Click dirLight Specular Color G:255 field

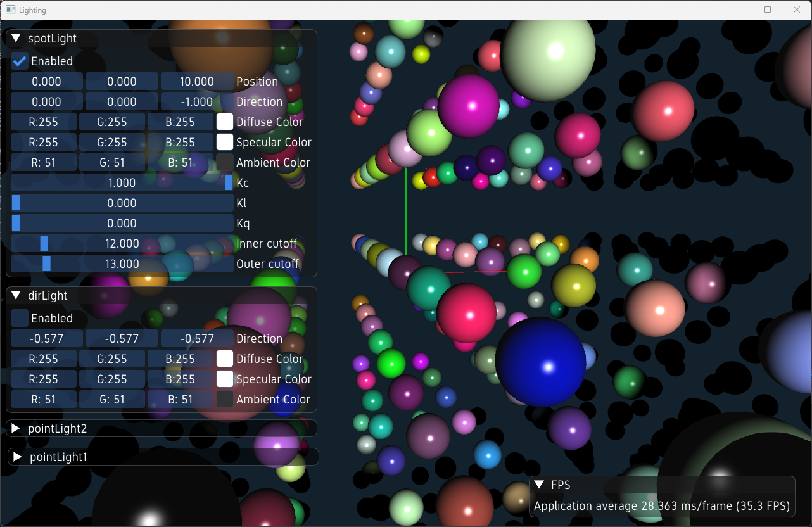[112, 379]
